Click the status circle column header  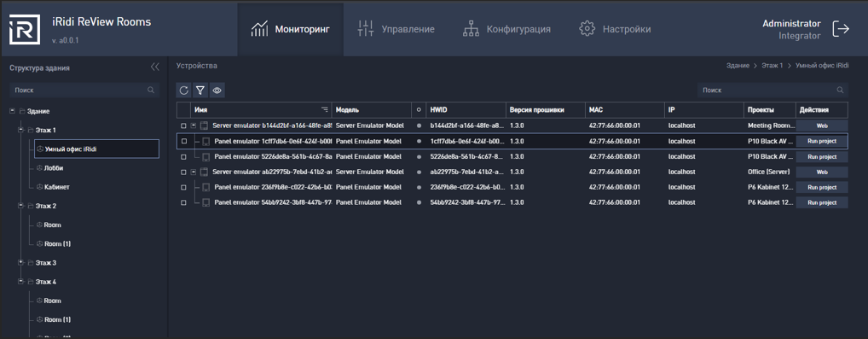pos(419,110)
